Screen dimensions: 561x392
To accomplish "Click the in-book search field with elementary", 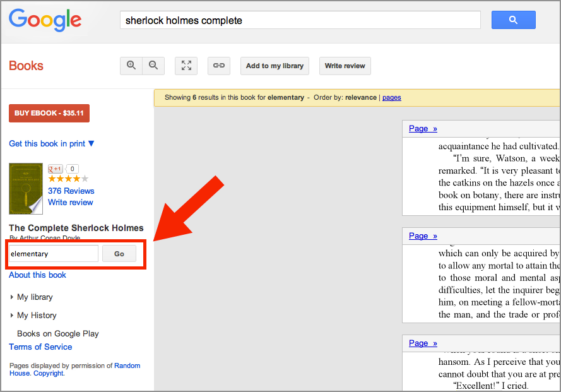I will pos(53,254).
